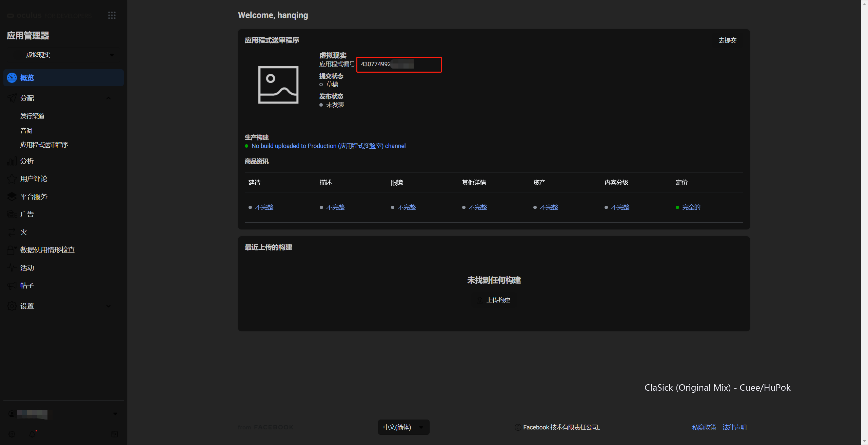The image size is (868, 445).
Task: Click the 上传构建 upload build button
Action: (x=494, y=300)
